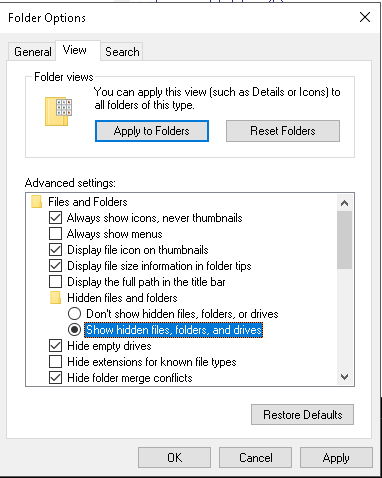Screen dimensions: 382x478
Task: Uncheck Always show icons, never thumbnails
Action: point(55,218)
